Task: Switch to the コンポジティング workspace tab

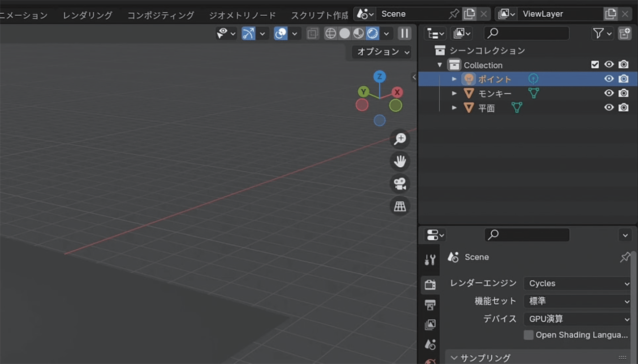Action: click(x=160, y=15)
